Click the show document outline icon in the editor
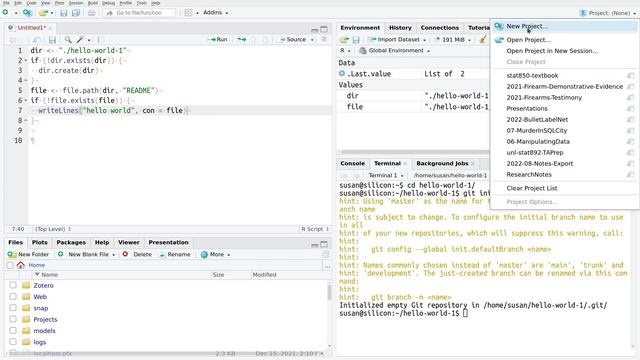 (324, 39)
